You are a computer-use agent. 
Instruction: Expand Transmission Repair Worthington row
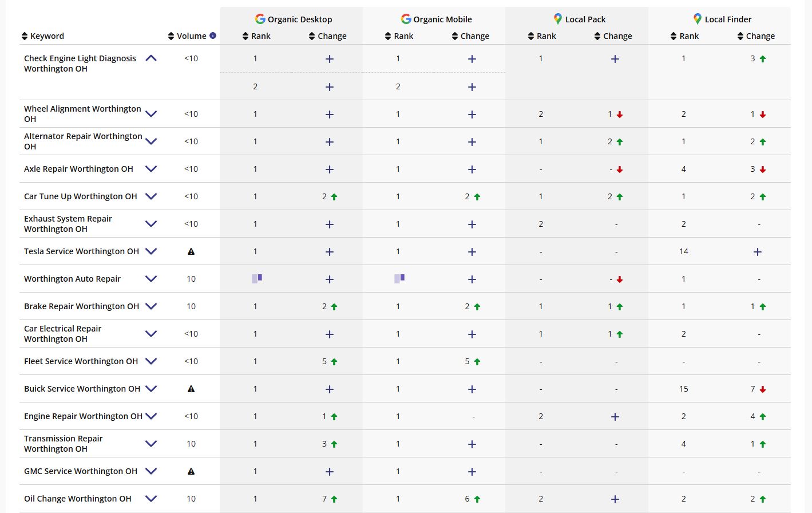pos(151,444)
